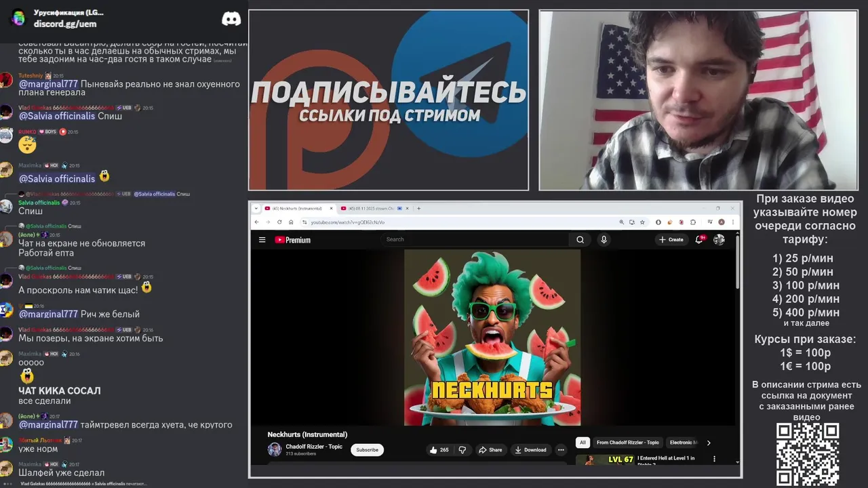Start voice search with microphone icon
The width and height of the screenshot is (868, 488).
(x=604, y=239)
